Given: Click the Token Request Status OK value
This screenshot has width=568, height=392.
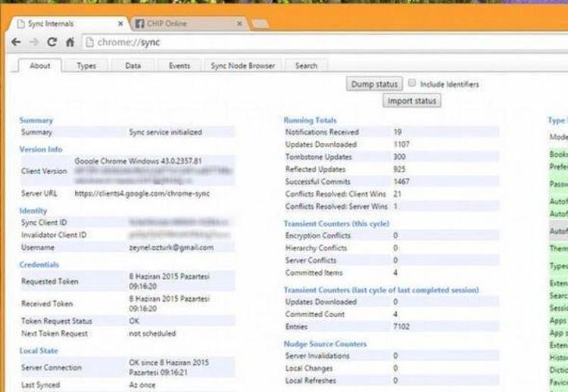Looking at the screenshot, I should [134, 321].
